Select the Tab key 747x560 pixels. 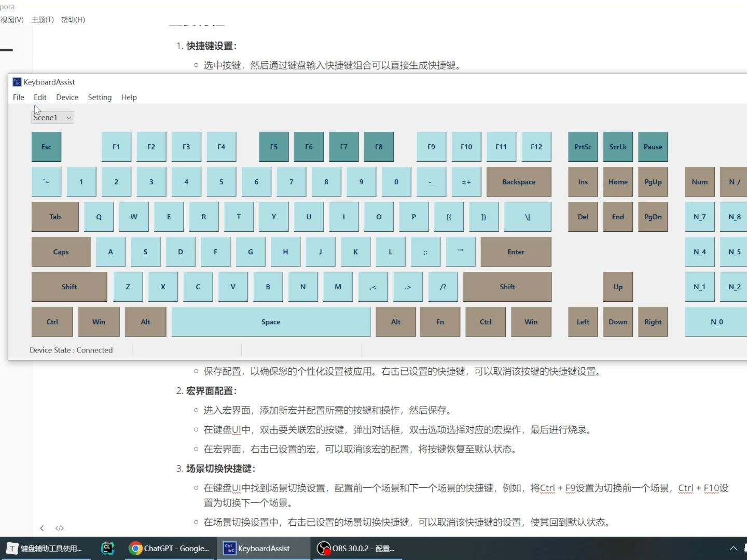[x=55, y=217]
